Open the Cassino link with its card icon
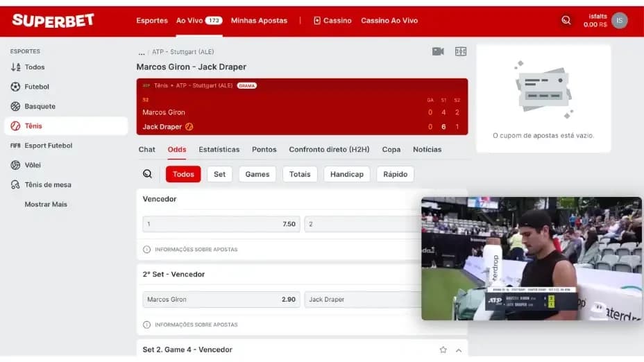 (332, 21)
